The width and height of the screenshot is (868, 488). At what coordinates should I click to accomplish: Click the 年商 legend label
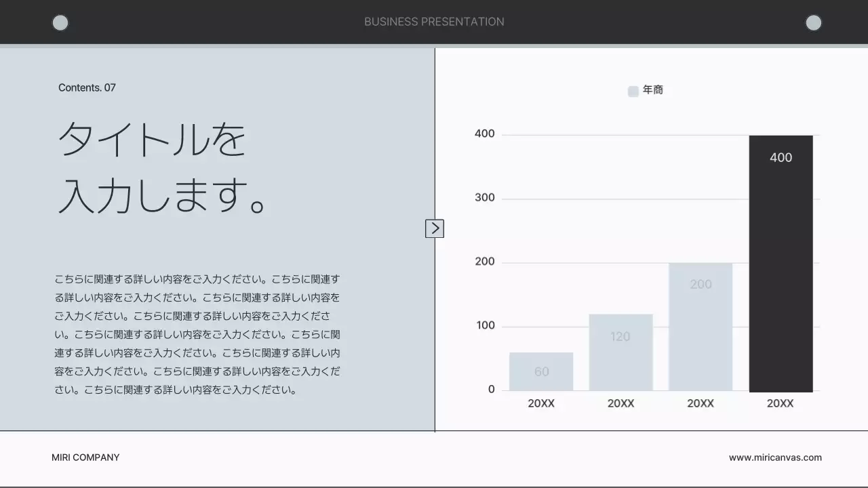[653, 90]
